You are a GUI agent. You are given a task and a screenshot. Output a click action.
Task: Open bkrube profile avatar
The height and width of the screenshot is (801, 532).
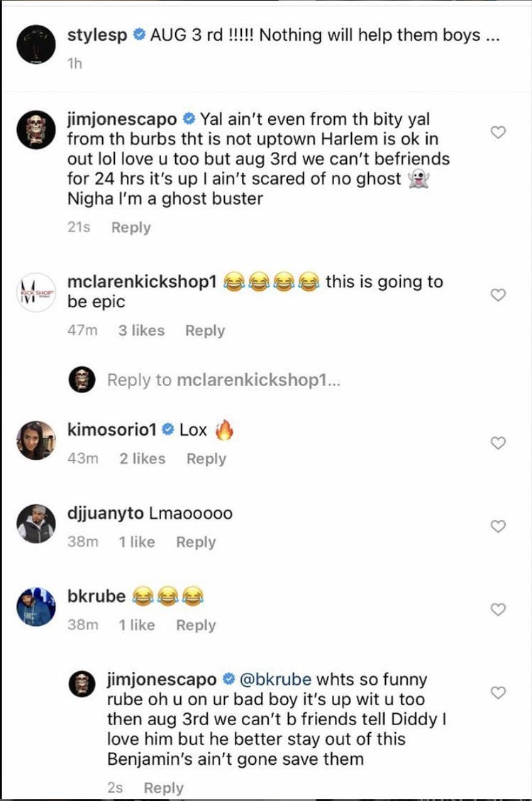(x=35, y=607)
